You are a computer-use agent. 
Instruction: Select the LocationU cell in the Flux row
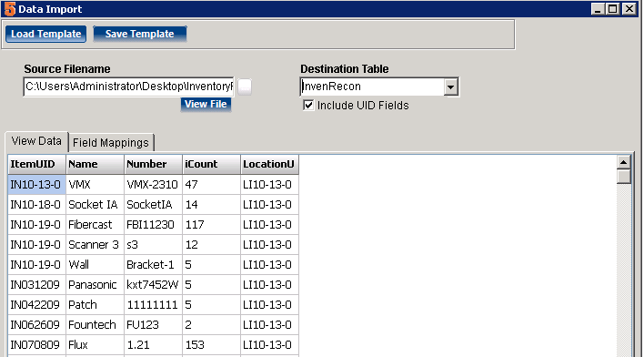tap(270, 344)
